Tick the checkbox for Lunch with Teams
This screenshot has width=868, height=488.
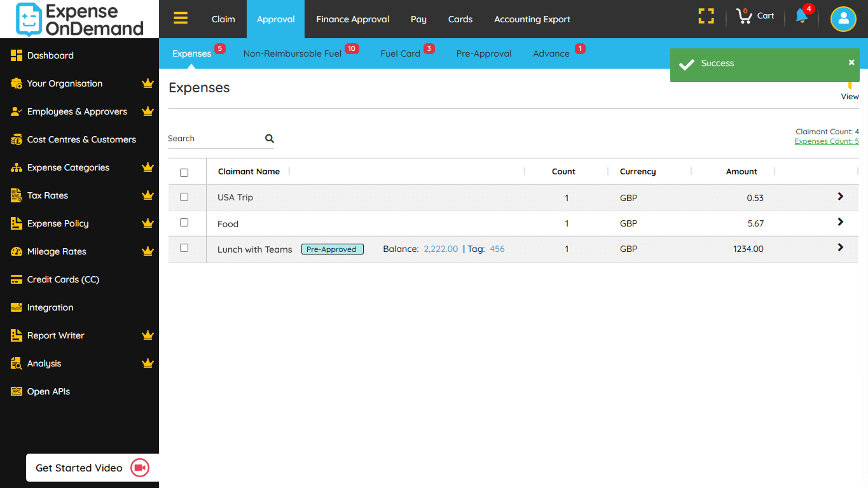pos(184,248)
